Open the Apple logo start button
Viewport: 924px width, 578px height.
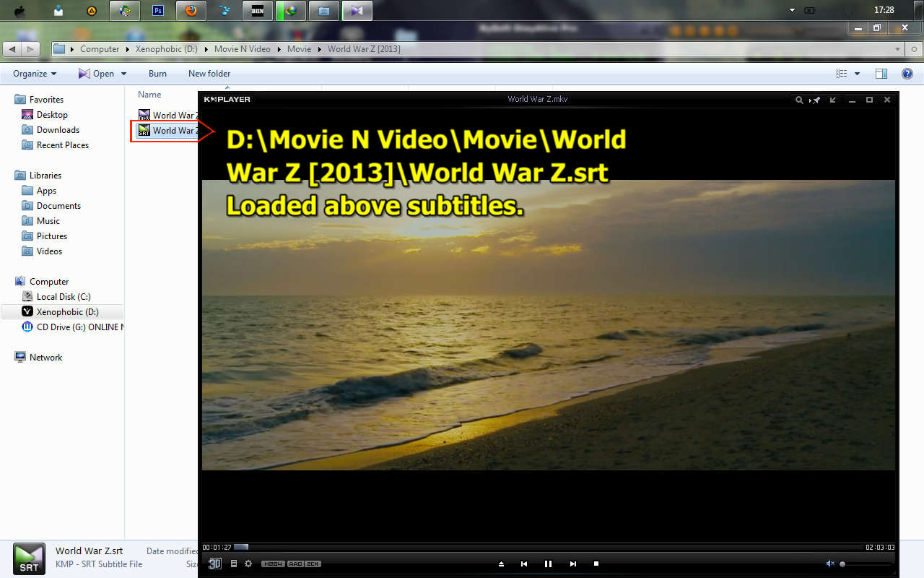pos(20,11)
